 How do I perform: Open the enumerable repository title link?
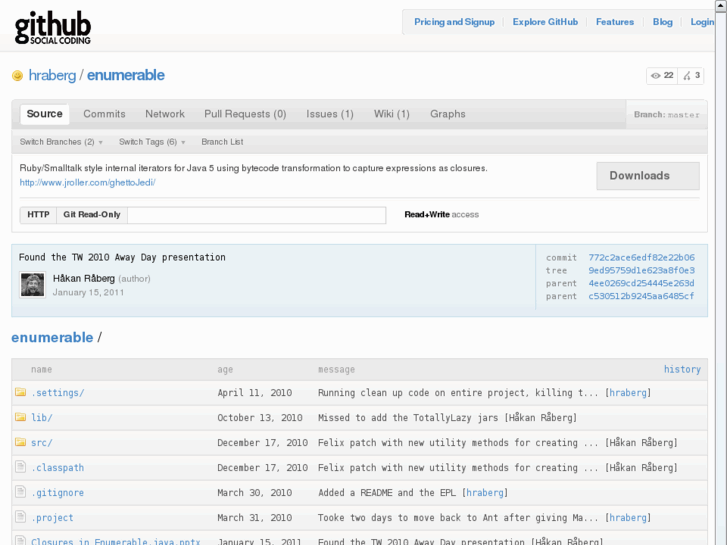coord(126,75)
